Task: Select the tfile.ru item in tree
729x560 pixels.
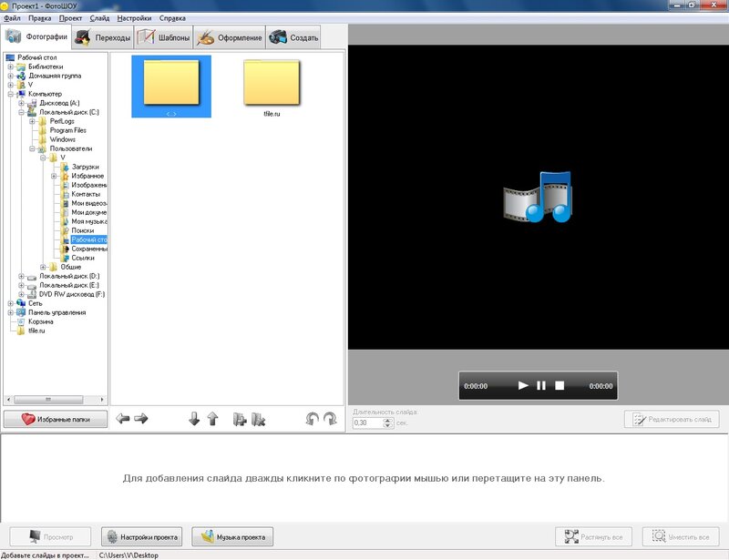Action: 36,331
